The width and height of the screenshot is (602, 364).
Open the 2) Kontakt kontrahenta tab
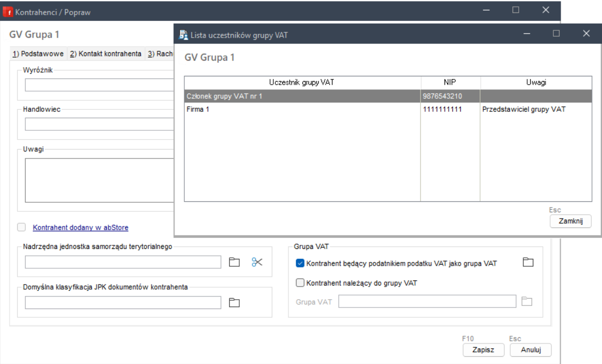pyautogui.click(x=106, y=54)
